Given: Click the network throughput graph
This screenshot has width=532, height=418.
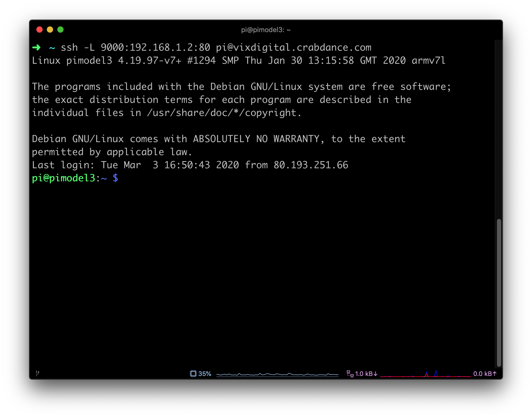Looking at the screenshot, I should point(426,374).
